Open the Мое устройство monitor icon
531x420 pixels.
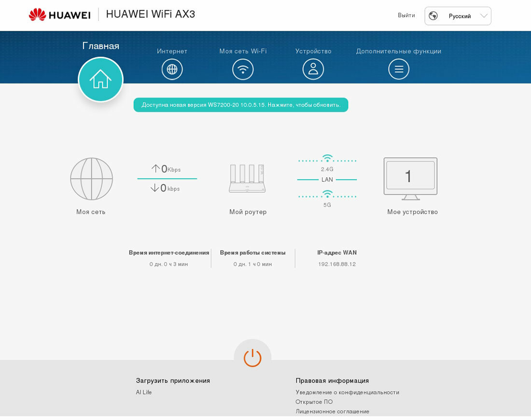coord(410,178)
